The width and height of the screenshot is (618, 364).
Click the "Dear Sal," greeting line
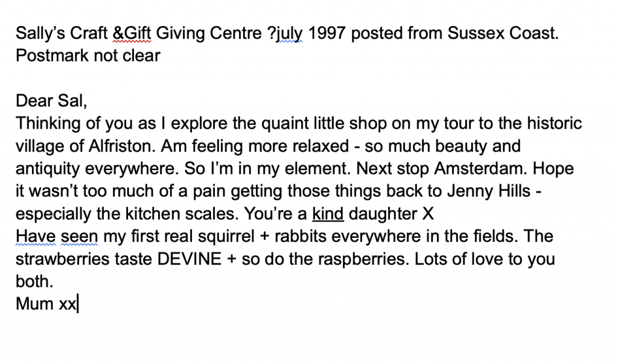point(53,101)
